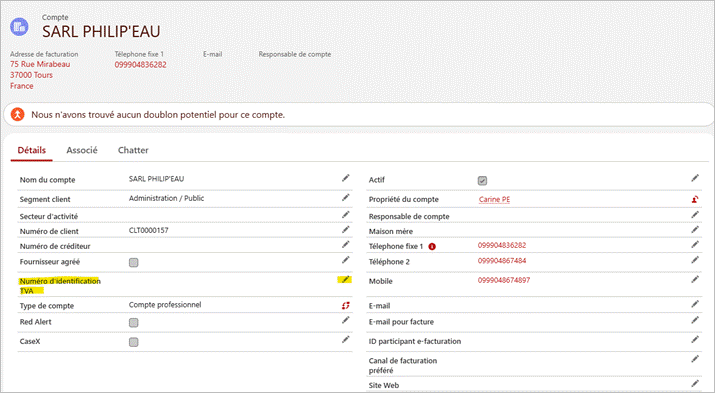Image resolution: width=715 pixels, height=393 pixels.
Task: Toggle the Actif checkbox
Action: coord(482,181)
